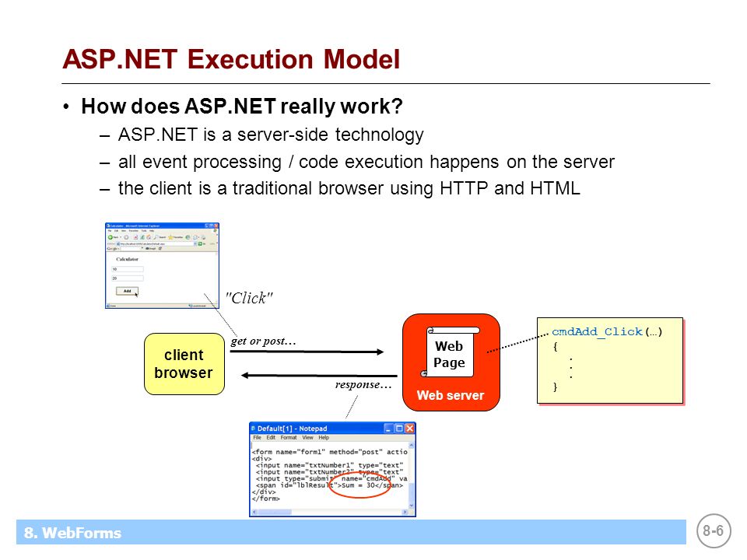Click the Notepad vertical scrollbar thumb
The height and width of the screenshot is (560, 747).
click(x=411, y=493)
